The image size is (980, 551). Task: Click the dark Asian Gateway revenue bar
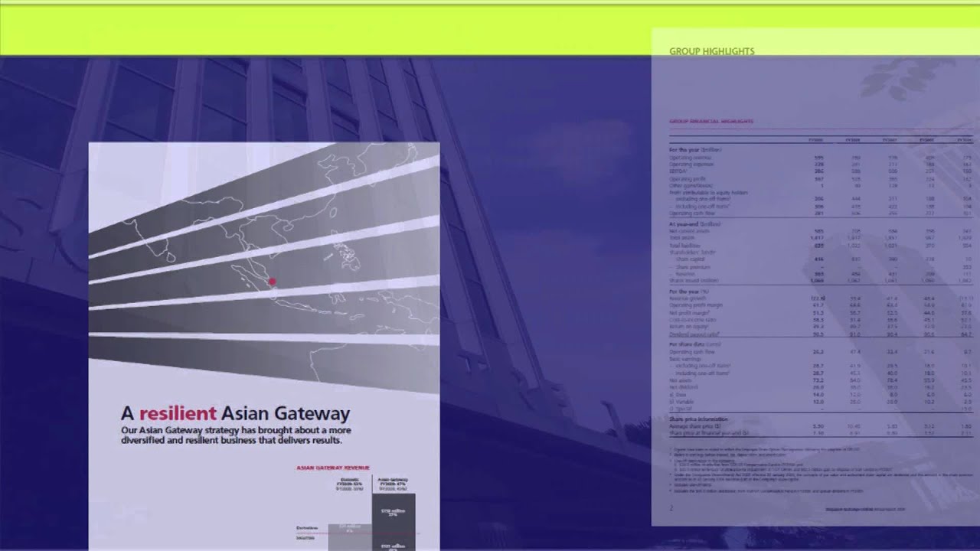pyautogui.click(x=394, y=522)
